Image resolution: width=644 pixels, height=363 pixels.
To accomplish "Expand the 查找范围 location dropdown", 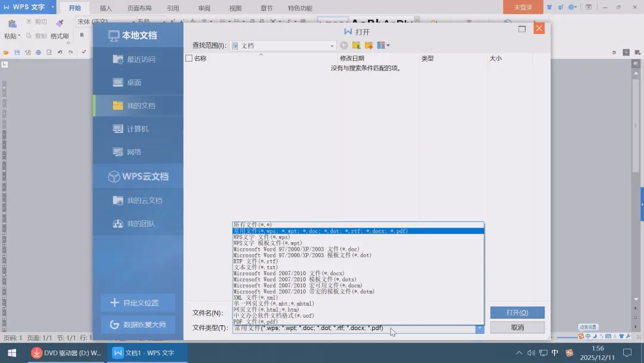I will click(x=332, y=45).
